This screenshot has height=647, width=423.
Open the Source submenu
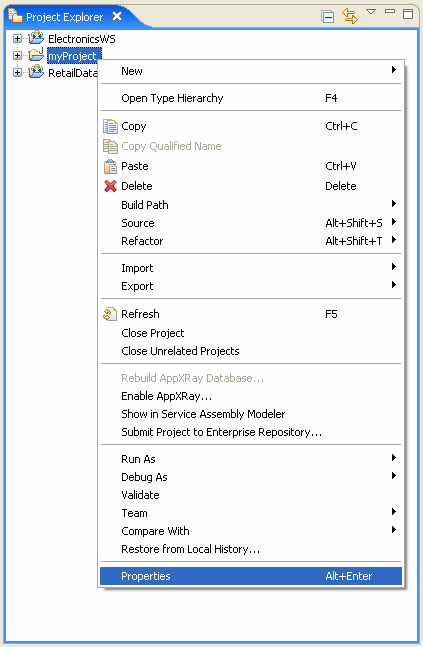click(251, 223)
